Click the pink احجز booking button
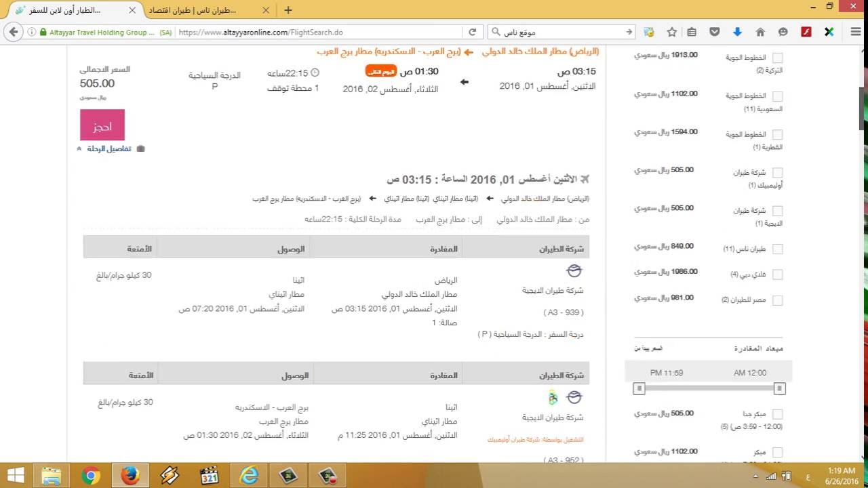 pos(102,125)
